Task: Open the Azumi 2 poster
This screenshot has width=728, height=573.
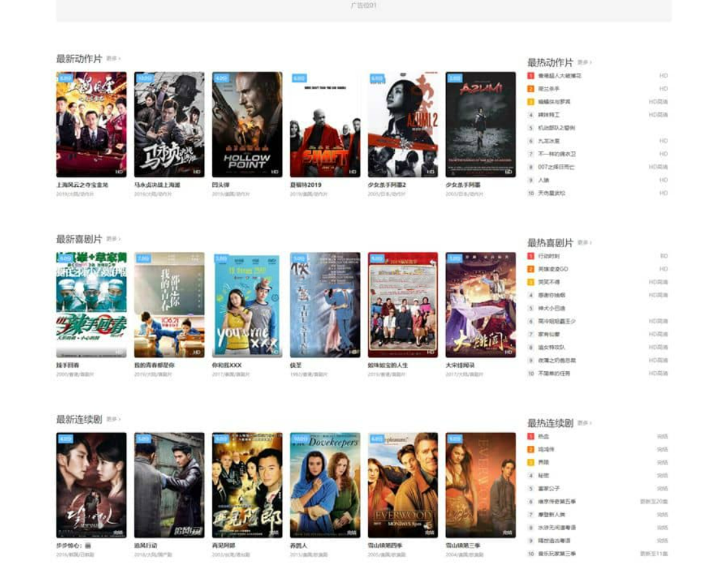Action: click(403, 125)
